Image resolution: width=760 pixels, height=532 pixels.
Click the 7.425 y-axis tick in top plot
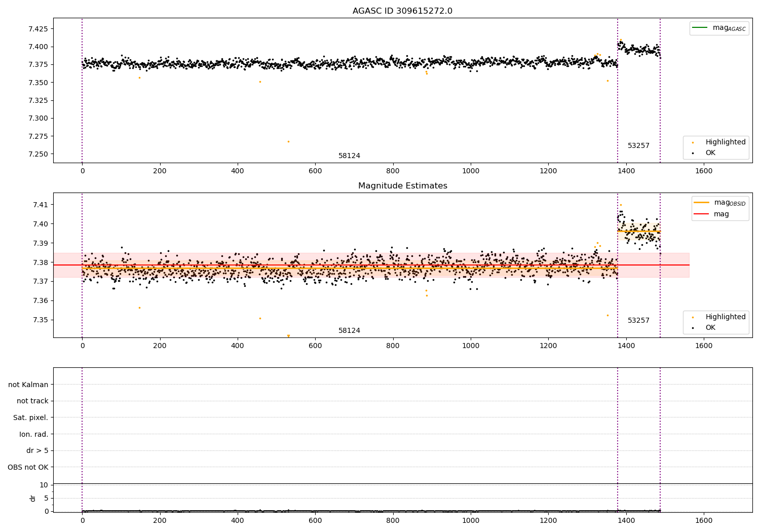(x=38, y=29)
